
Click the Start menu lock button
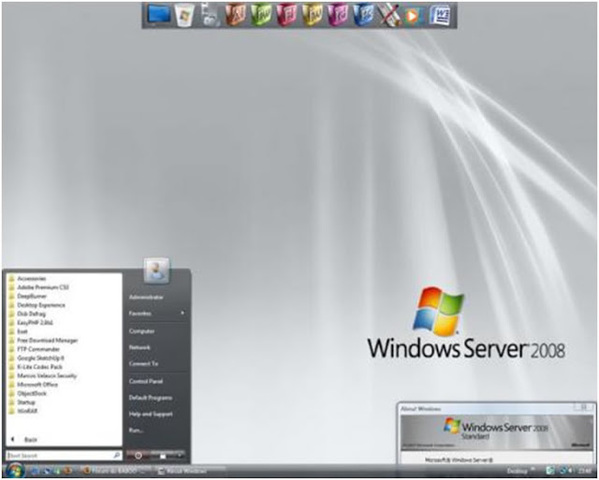[x=163, y=456]
